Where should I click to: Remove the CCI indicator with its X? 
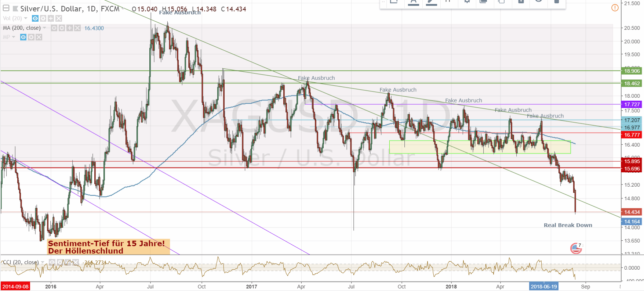75,262
